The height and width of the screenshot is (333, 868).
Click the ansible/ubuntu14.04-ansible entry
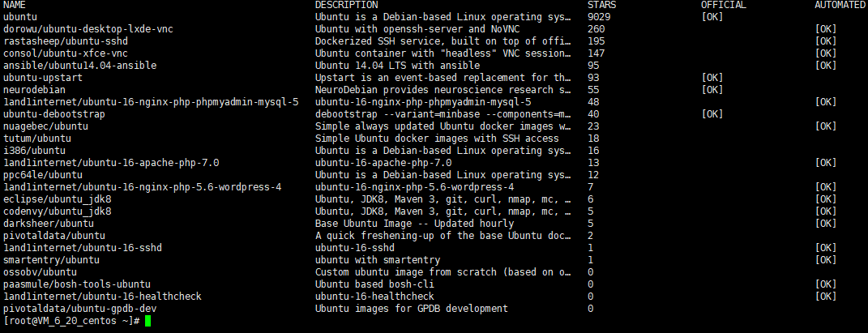pos(79,66)
